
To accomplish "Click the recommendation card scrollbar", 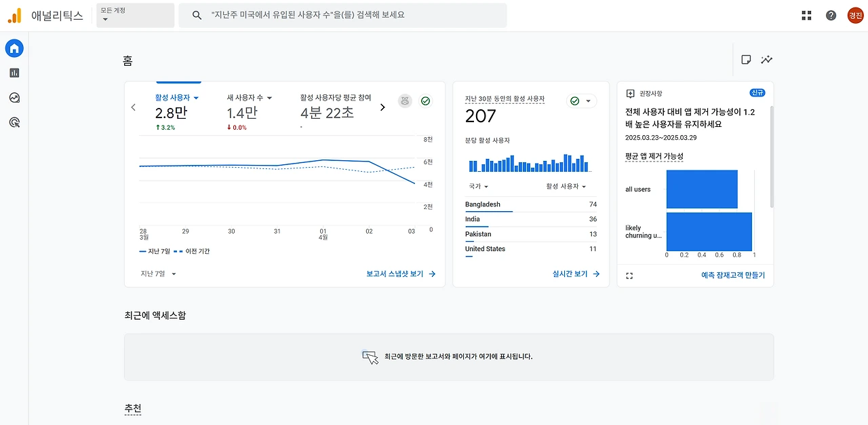I will click(x=771, y=156).
